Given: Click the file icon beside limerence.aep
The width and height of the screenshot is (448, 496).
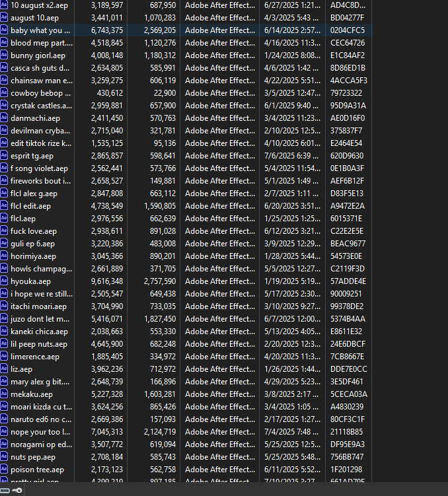Looking at the screenshot, I should 4,356.
